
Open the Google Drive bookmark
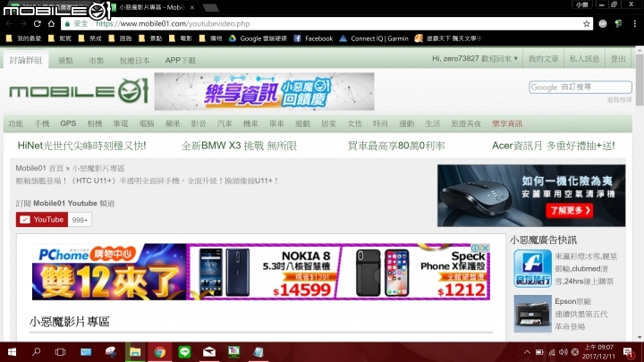pyautogui.click(x=258, y=38)
